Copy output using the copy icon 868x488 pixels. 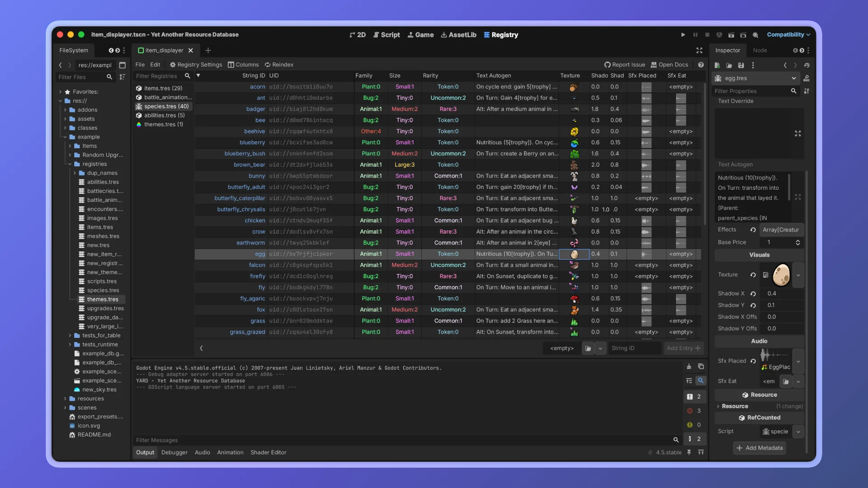(x=701, y=366)
